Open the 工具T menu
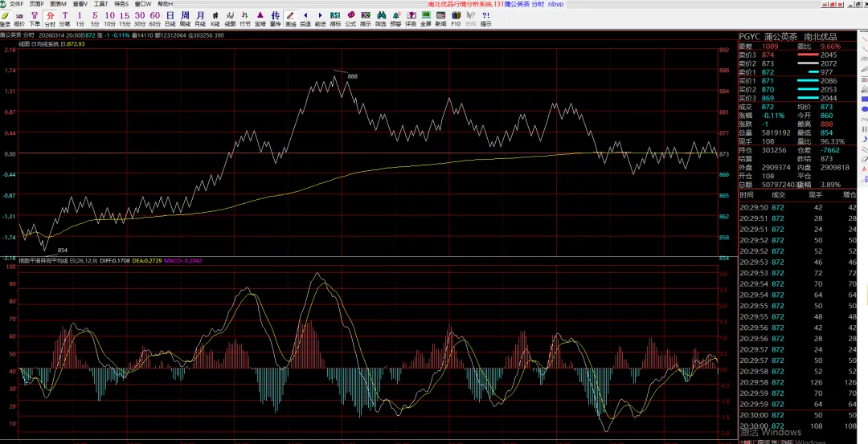This screenshot has width=868, height=444. (x=100, y=4)
